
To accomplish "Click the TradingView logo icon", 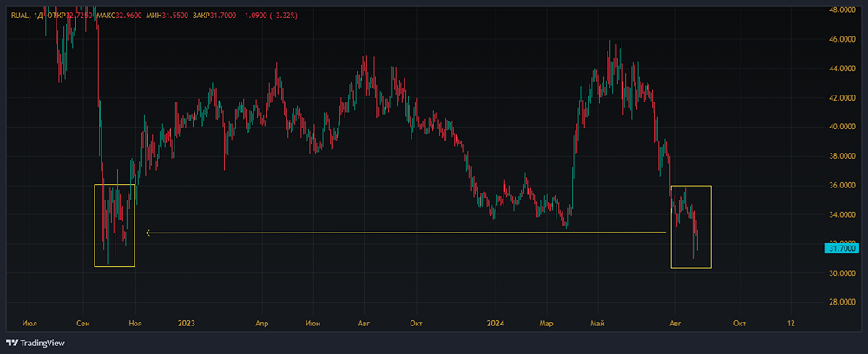I will 12,343.
